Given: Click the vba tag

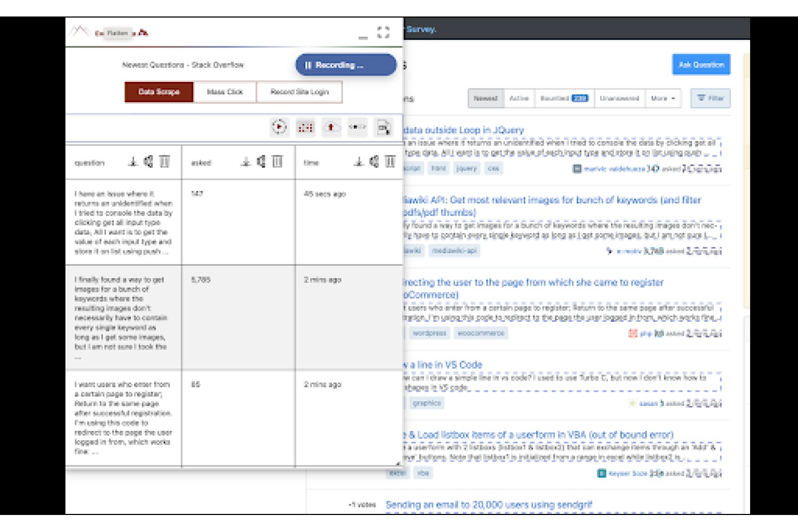Looking at the screenshot, I should tap(423, 473).
